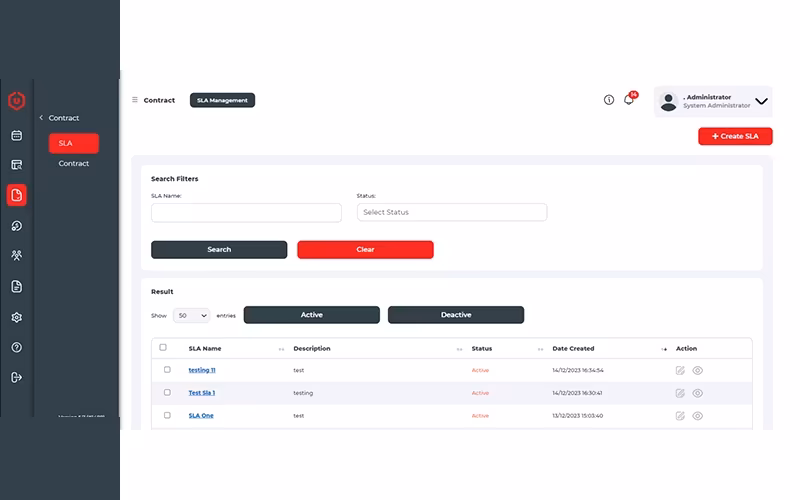The image size is (800, 500).
Task: Click the Create SLA button
Action: pyautogui.click(x=735, y=136)
